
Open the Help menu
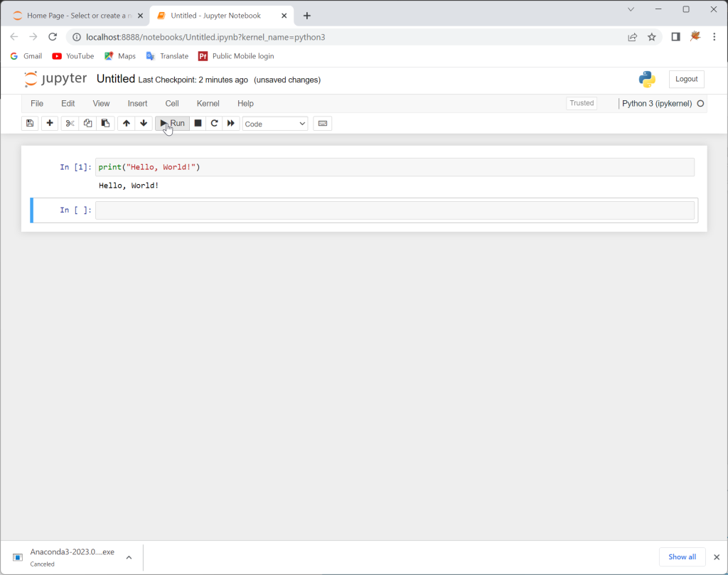pyautogui.click(x=245, y=104)
